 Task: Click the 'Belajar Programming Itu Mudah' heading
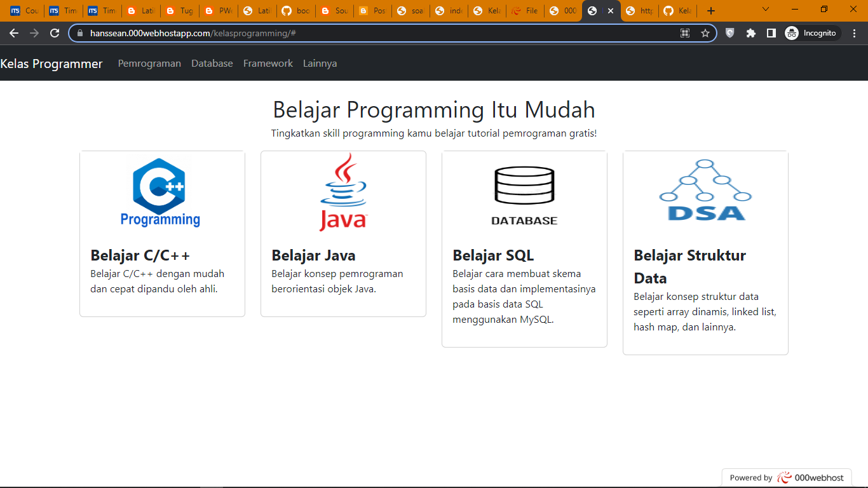click(x=434, y=110)
